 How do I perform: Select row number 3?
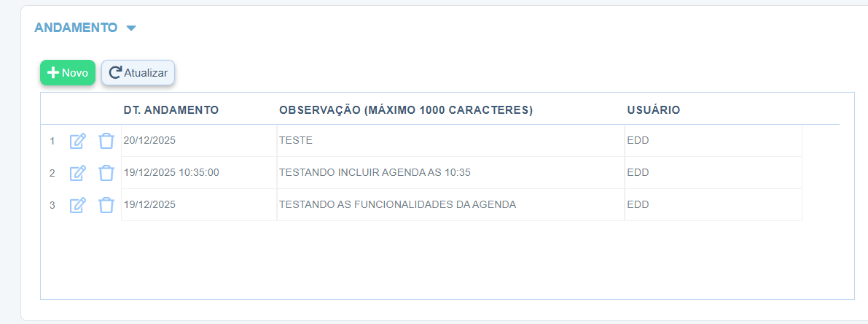click(x=52, y=205)
